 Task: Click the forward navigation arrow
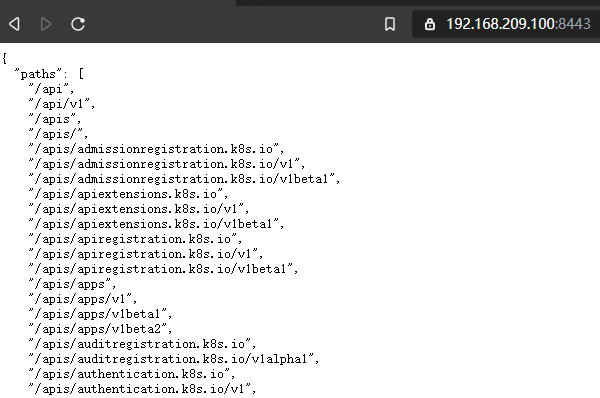[46, 24]
